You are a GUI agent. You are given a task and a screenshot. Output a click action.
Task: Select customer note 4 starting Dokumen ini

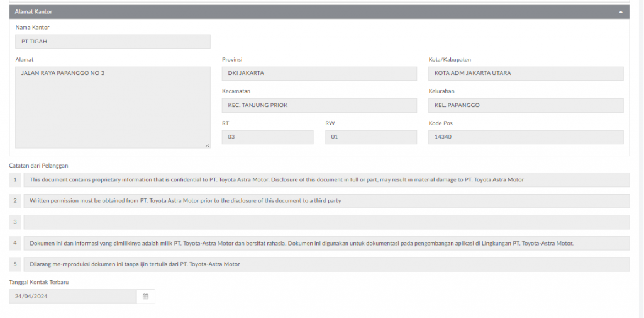point(326,243)
